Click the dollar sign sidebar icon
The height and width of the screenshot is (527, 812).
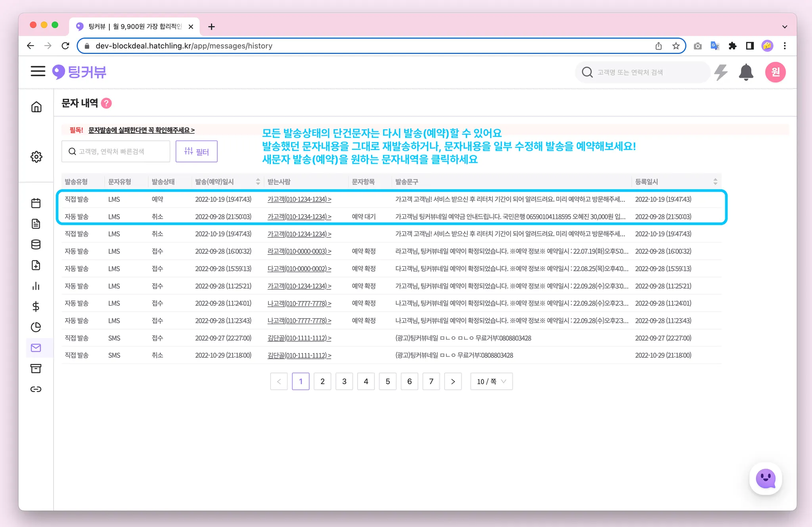36,306
